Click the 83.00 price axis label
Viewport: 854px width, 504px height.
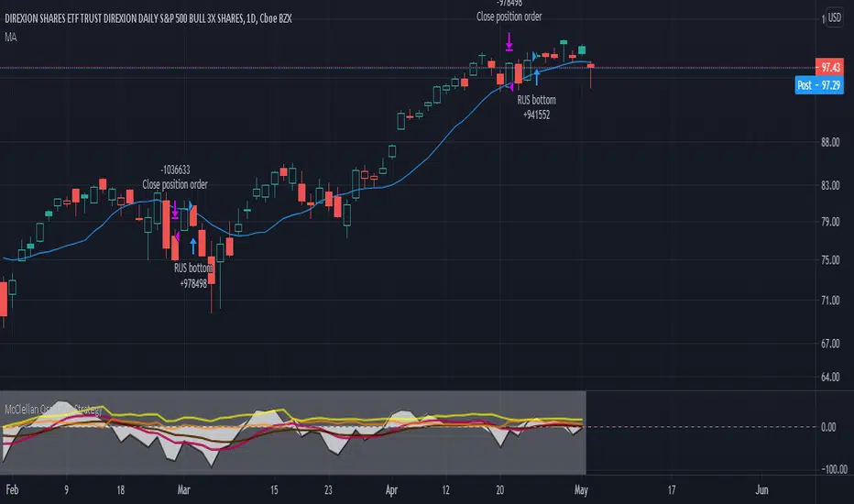[x=830, y=185]
